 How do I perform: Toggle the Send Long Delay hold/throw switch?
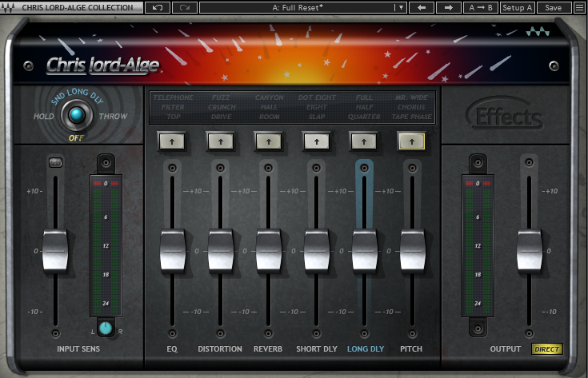[76, 117]
